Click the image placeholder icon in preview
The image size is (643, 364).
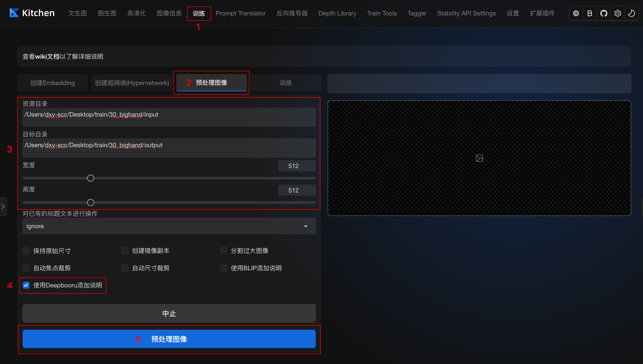(x=479, y=158)
